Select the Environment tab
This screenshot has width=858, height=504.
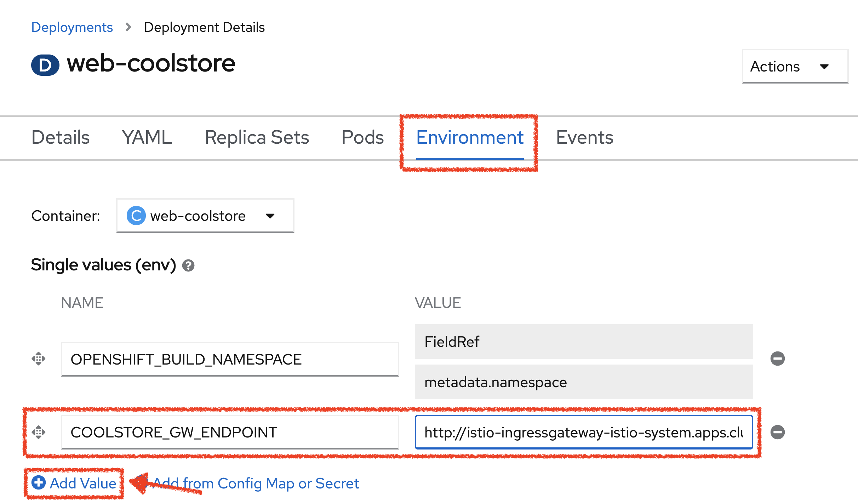pos(470,138)
